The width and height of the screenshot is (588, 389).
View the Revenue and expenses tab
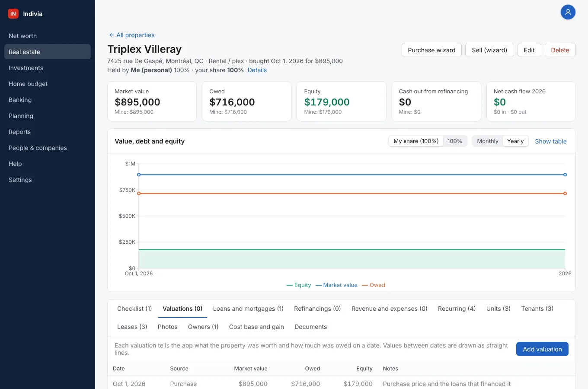point(390,309)
